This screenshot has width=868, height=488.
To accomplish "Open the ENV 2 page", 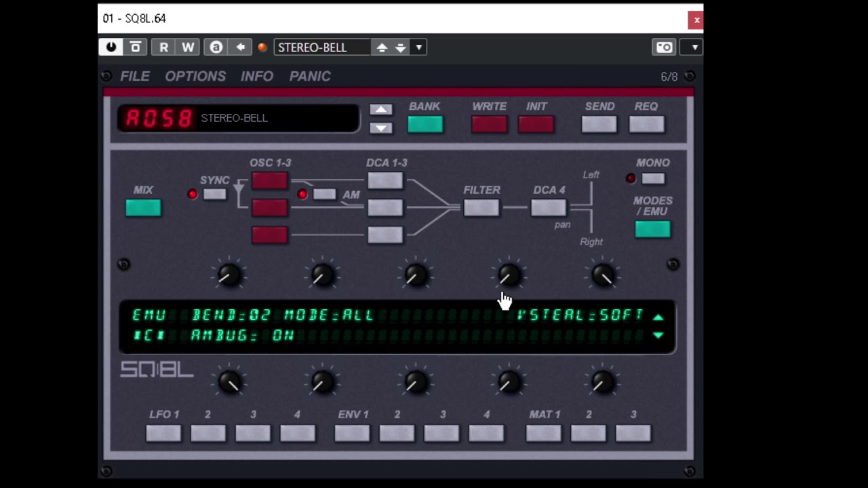I will pos(397,433).
